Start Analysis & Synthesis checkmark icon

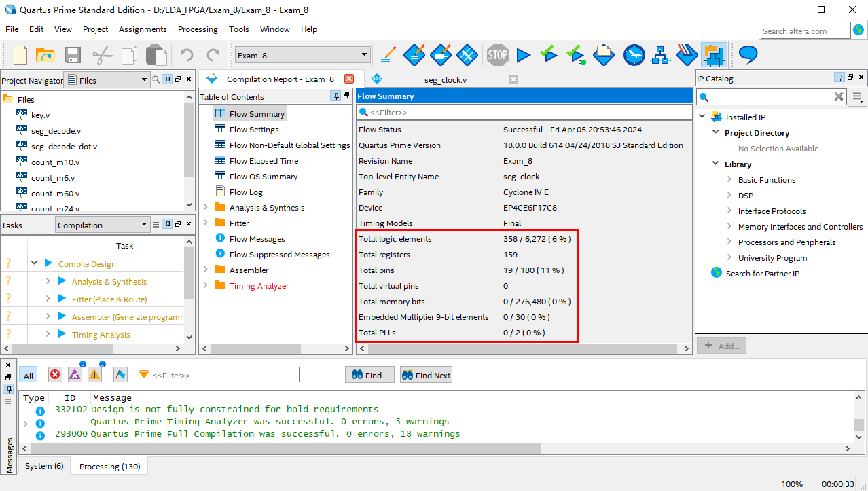[549, 54]
